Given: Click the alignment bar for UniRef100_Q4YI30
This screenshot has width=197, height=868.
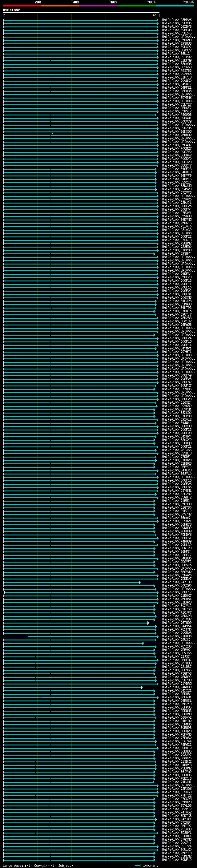Looking at the screenshot, I should [72, 582].
